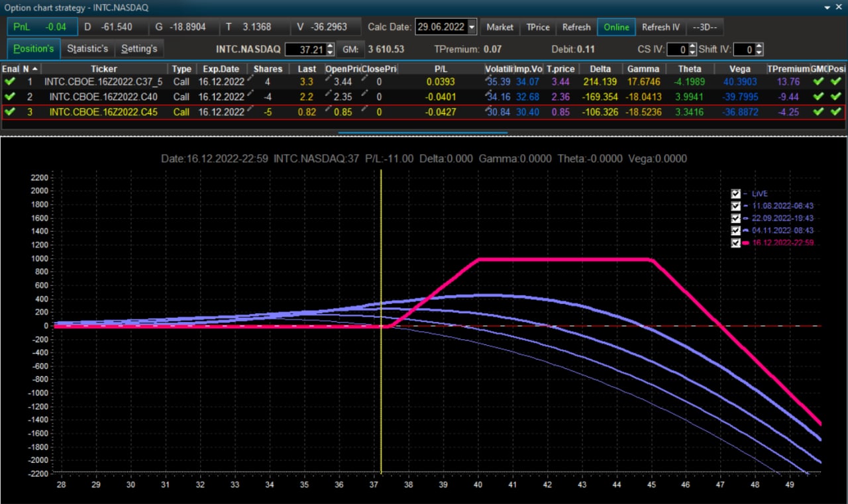Click close price edit pencil for C45
The image size is (848, 504).
[365, 110]
